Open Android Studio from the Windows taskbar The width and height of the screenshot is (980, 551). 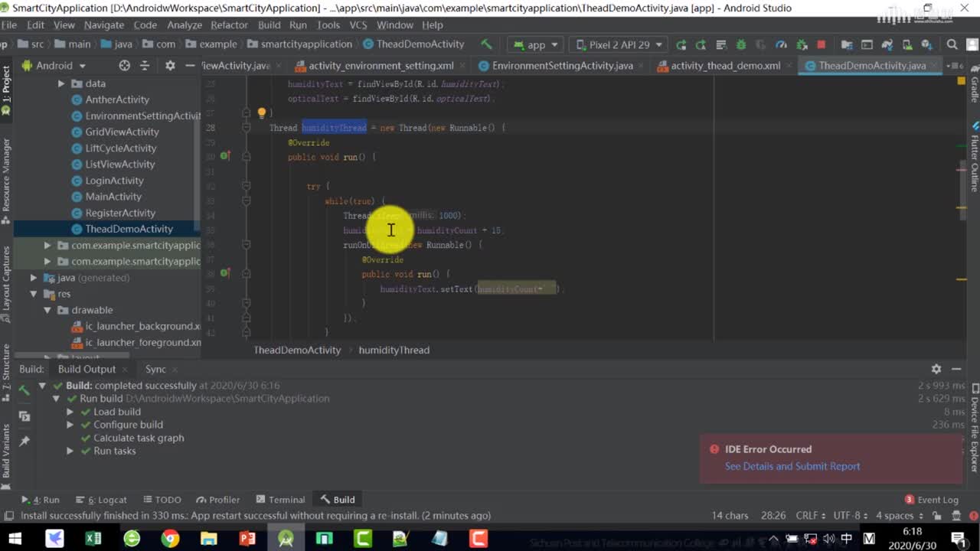[286, 538]
